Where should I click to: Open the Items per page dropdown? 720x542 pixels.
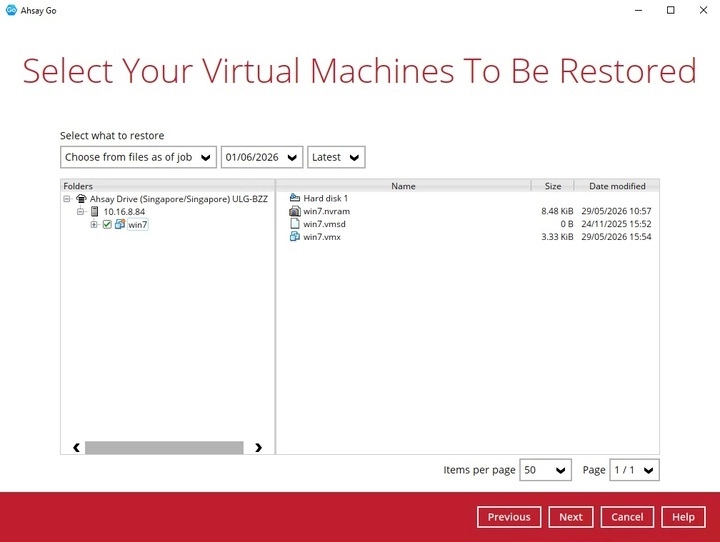coord(546,470)
